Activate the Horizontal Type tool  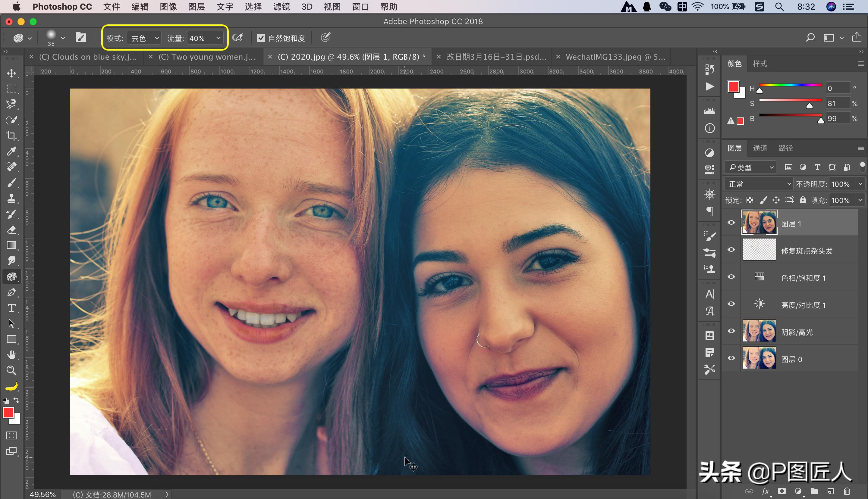coord(11,308)
